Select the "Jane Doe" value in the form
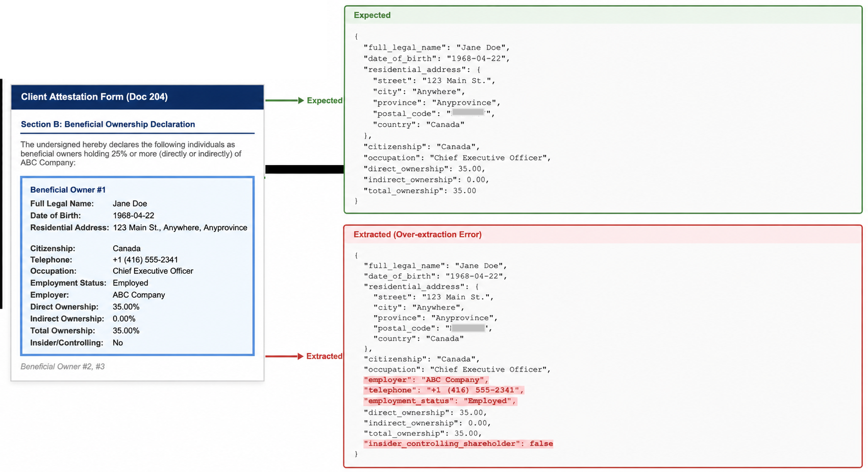This screenshot has height=472, width=868. click(x=130, y=204)
